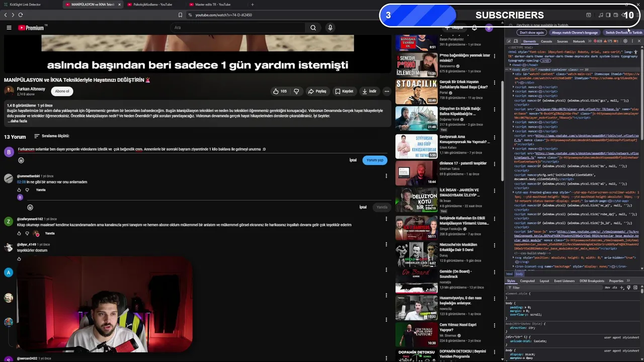The width and height of the screenshot is (644, 362).
Task: Click the browser address bar URL
Action: pyautogui.click(x=223, y=15)
